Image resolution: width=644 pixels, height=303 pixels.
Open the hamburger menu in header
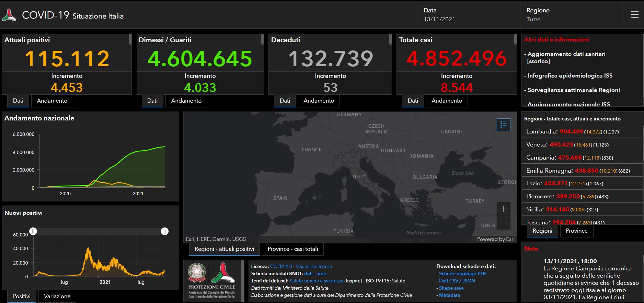634,15
